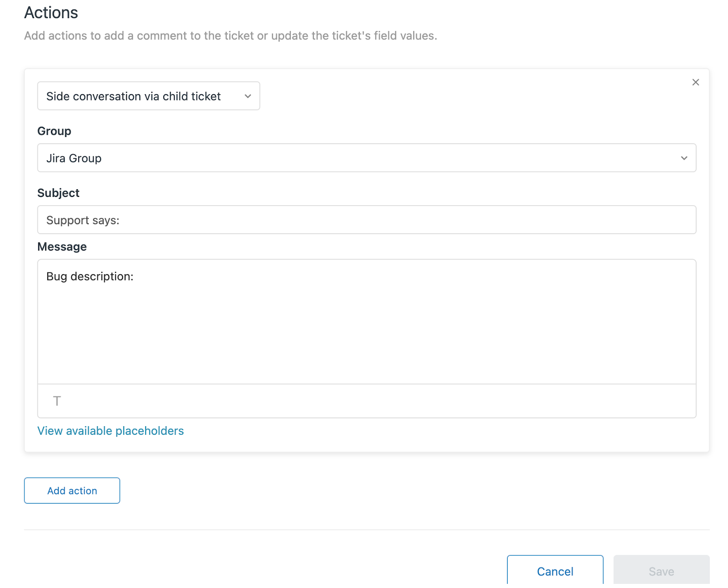The width and height of the screenshot is (728, 588).
Task: Cancel the trigger changes
Action: tap(555, 571)
